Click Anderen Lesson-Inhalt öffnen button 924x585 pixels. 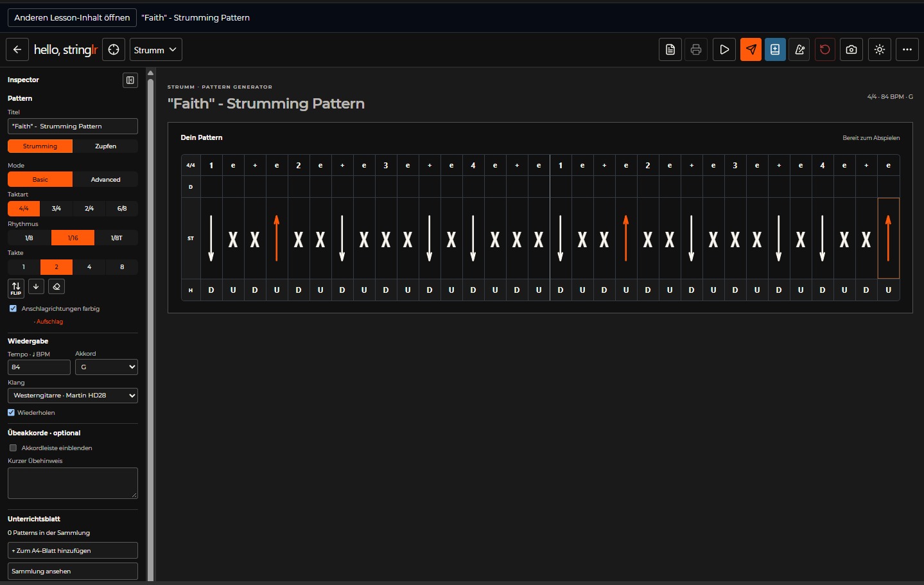pos(72,17)
